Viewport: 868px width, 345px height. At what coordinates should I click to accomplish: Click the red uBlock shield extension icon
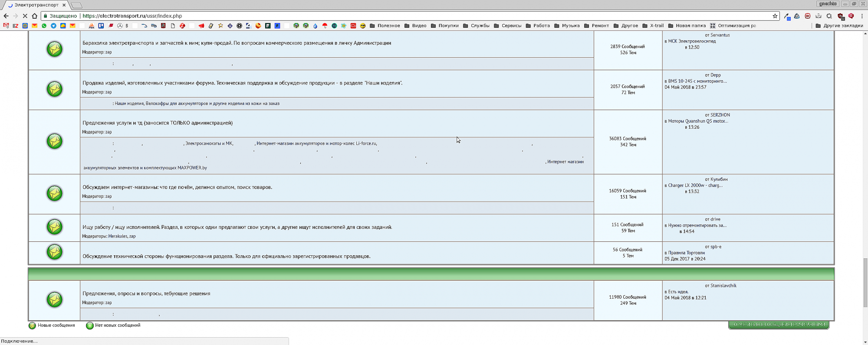[x=840, y=16]
